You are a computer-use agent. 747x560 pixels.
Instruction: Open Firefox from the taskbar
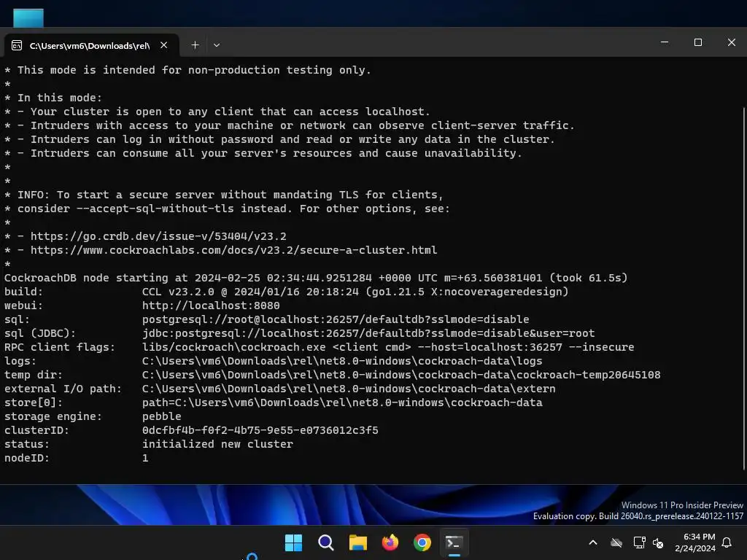coord(390,542)
